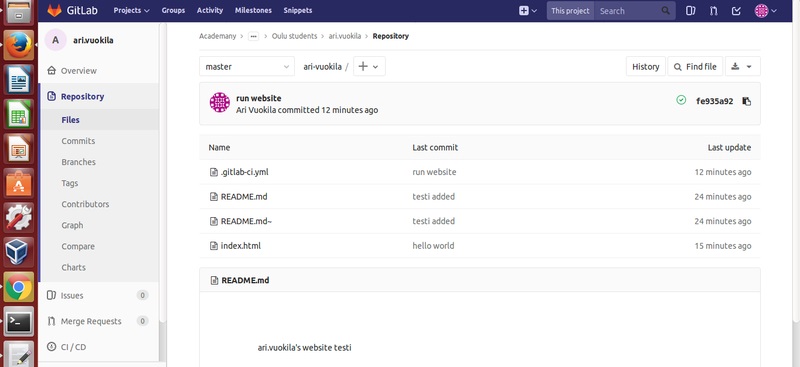Viewport: 800px width, 367px height.
Task: Open the README.md~ file
Action: tap(246, 221)
